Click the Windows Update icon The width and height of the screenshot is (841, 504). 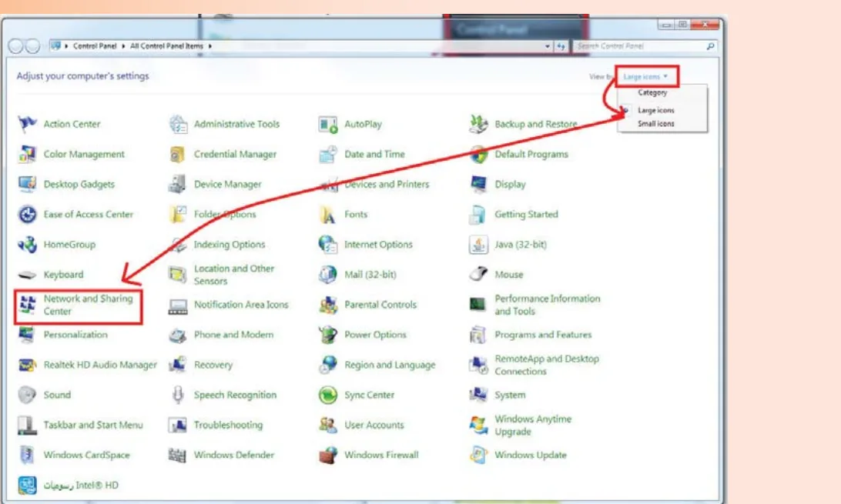pos(478,456)
